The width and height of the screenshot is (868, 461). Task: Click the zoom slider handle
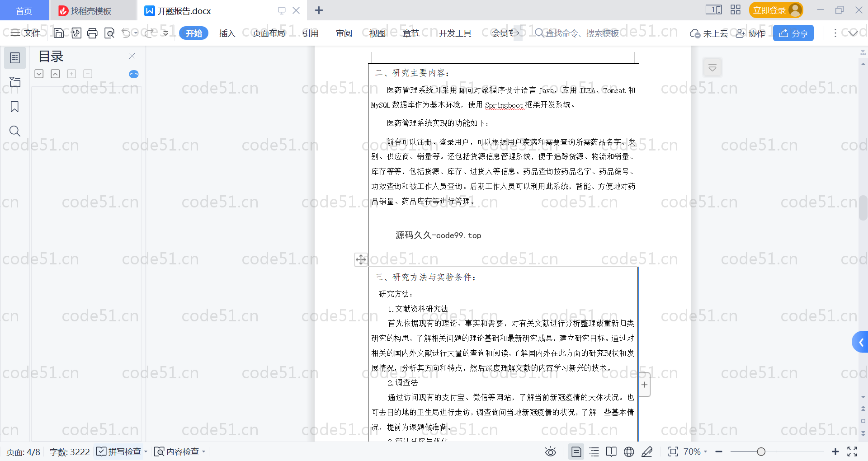(761, 452)
